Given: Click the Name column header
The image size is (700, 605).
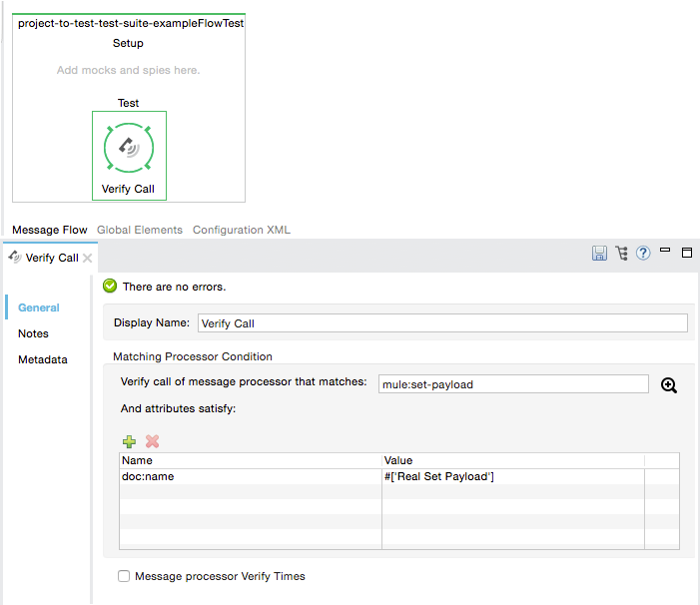Looking at the screenshot, I should (x=251, y=460).
